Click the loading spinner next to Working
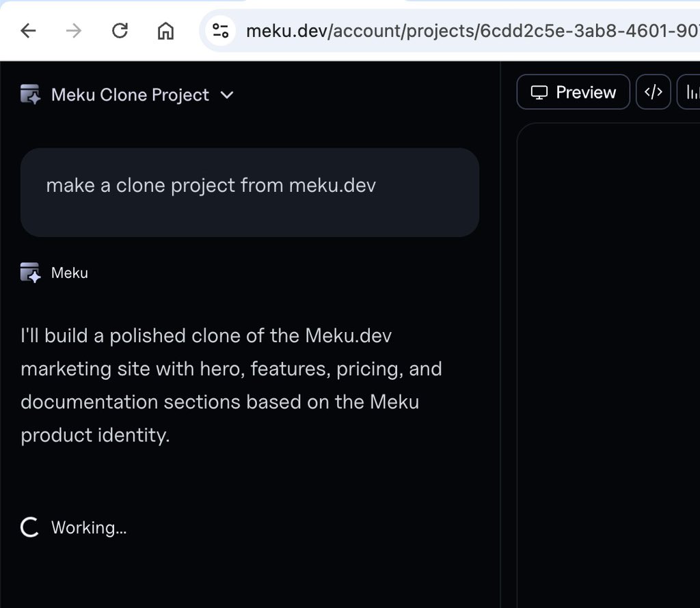Screen dimensions: 700x608 30,527
